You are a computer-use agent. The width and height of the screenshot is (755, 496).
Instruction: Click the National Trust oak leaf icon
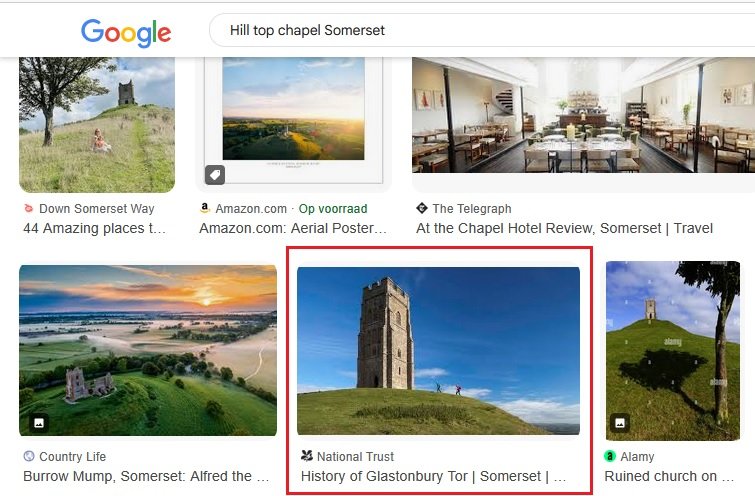306,456
